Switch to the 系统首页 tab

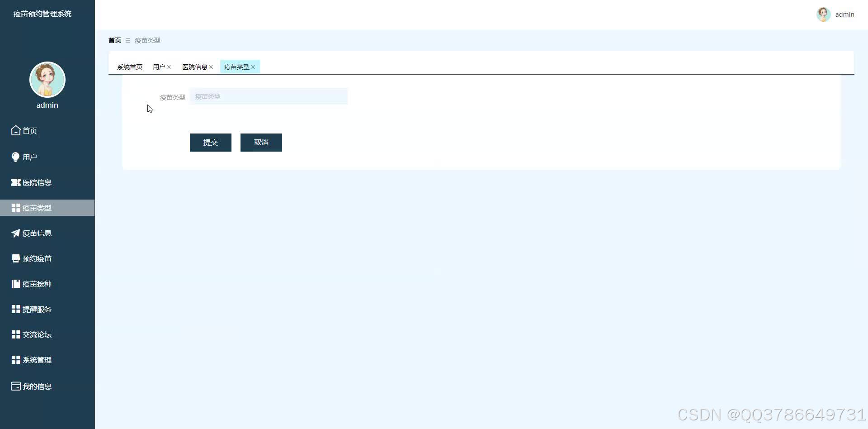pyautogui.click(x=130, y=67)
